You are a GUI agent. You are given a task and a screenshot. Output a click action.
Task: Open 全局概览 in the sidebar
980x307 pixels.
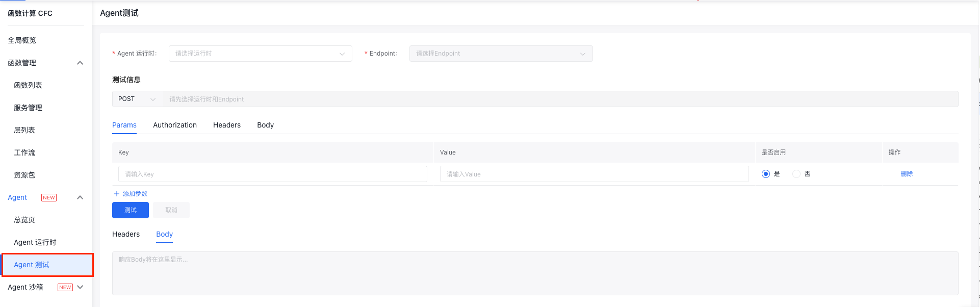tap(22, 40)
